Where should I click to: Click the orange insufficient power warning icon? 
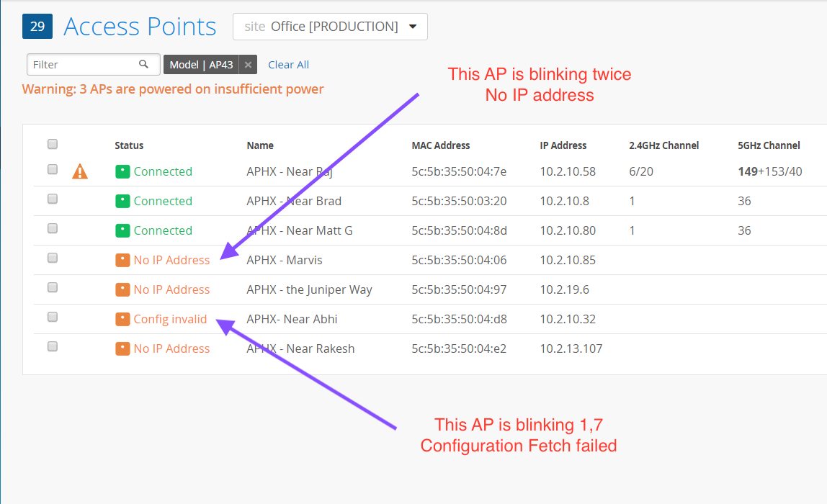click(80, 171)
